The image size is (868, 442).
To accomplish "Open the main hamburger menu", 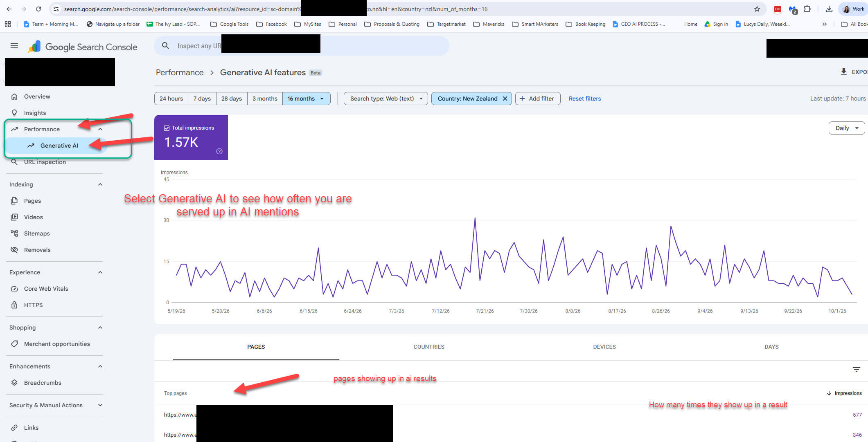I will pos(14,46).
